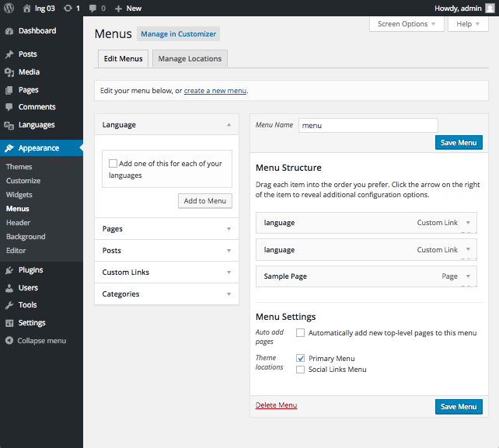Click the comments bubble in admin bar
Viewport: 499px width, 448px height.
(93, 8)
